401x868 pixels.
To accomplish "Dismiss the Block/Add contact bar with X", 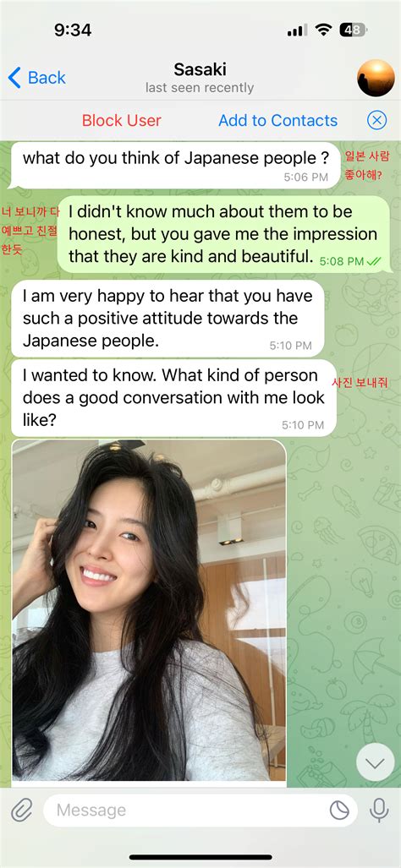I will [376, 120].
